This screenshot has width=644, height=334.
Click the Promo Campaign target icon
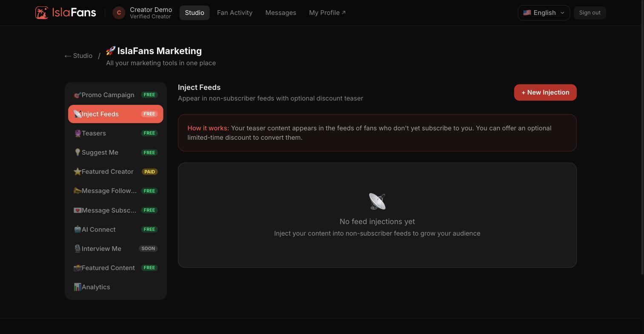coord(77,95)
